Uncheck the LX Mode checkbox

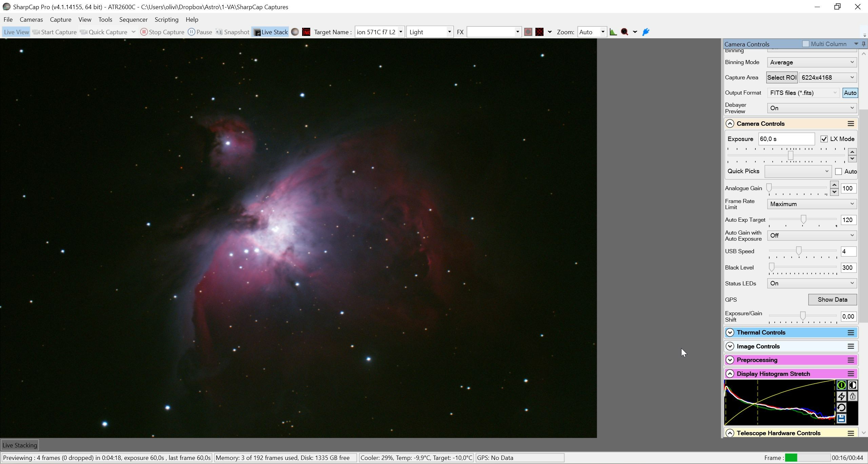[x=824, y=139]
